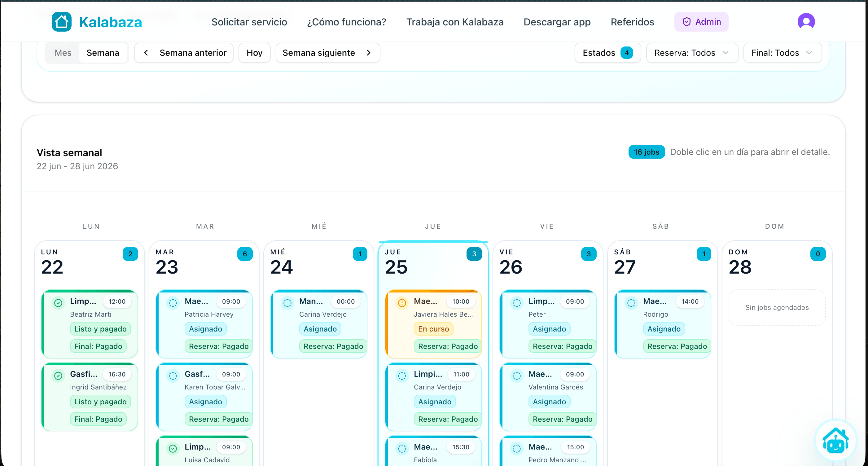Click check icon on Beatriz Marti job
The image size is (868, 466).
click(x=58, y=303)
